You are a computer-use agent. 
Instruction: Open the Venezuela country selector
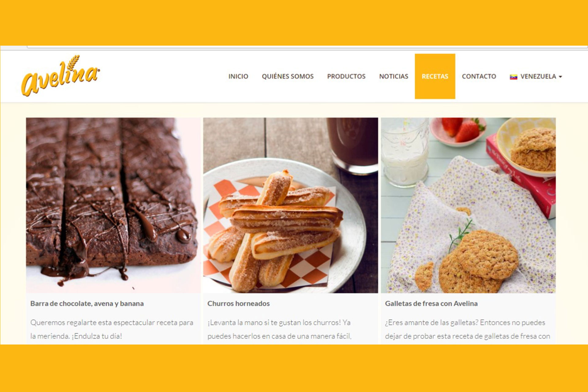(536, 77)
